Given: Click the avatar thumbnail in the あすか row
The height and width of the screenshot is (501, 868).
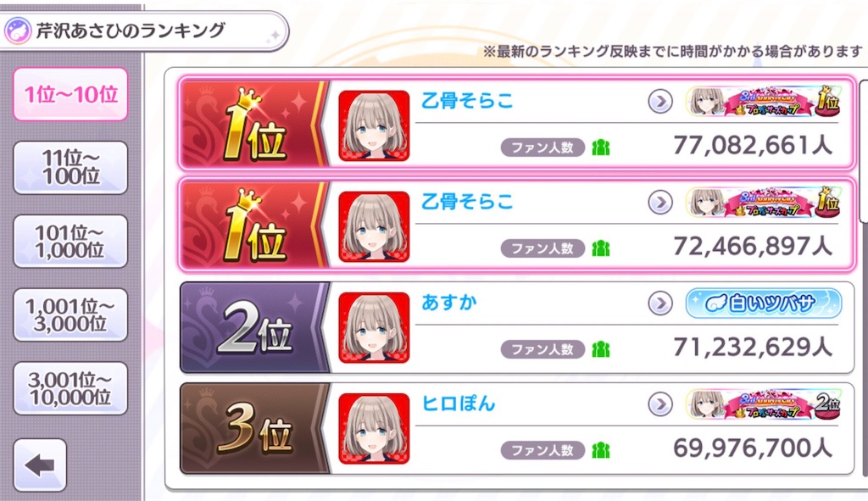Looking at the screenshot, I should pyautogui.click(x=374, y=328).
